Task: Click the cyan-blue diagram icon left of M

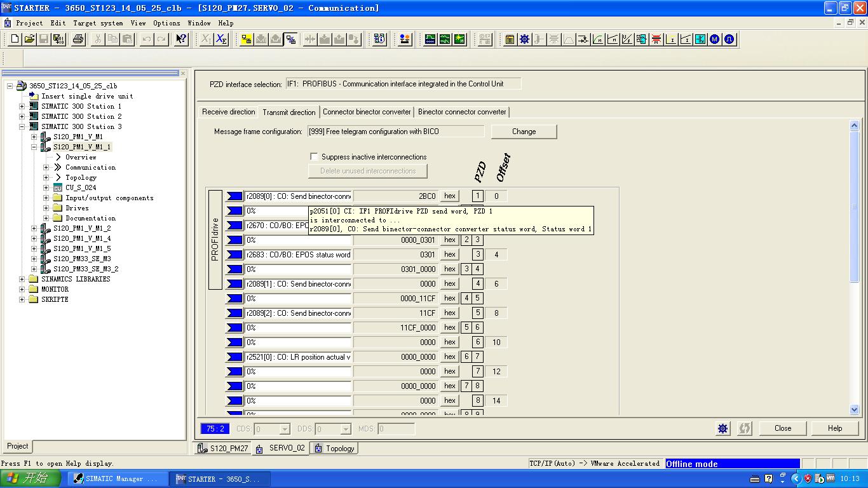Action: (x=700, y=39)
